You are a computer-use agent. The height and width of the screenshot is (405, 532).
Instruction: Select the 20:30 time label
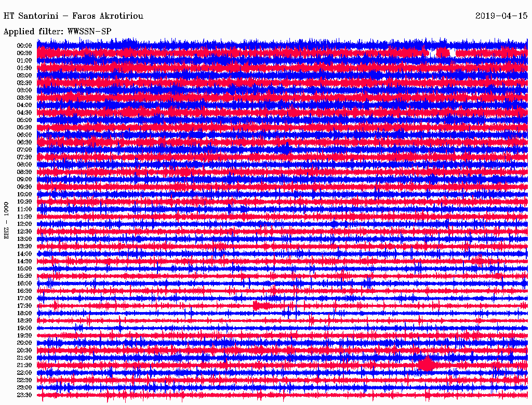point(24,350)
